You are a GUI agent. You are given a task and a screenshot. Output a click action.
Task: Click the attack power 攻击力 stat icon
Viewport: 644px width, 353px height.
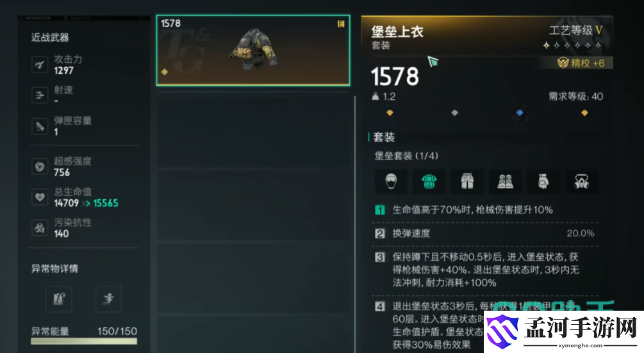point(40,65)
